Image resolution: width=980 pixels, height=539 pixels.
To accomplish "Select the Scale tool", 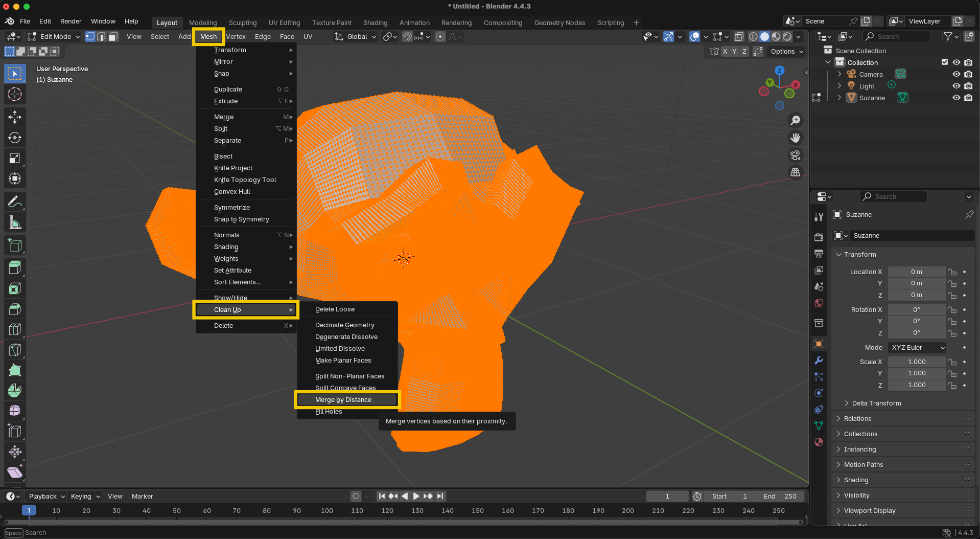I will click(15, 158).
